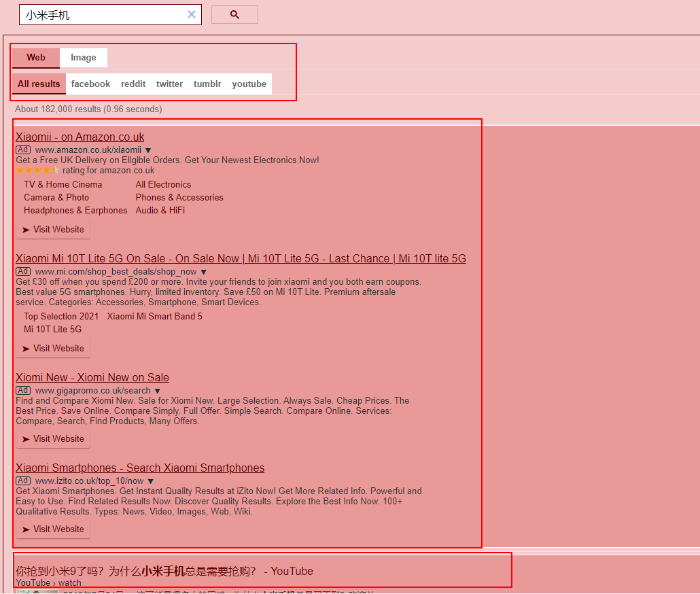Open Xiaomi Mi 10T Lite 5G On Sale title
This screenshot has height=594, width=700.
(x=241, y=258)
